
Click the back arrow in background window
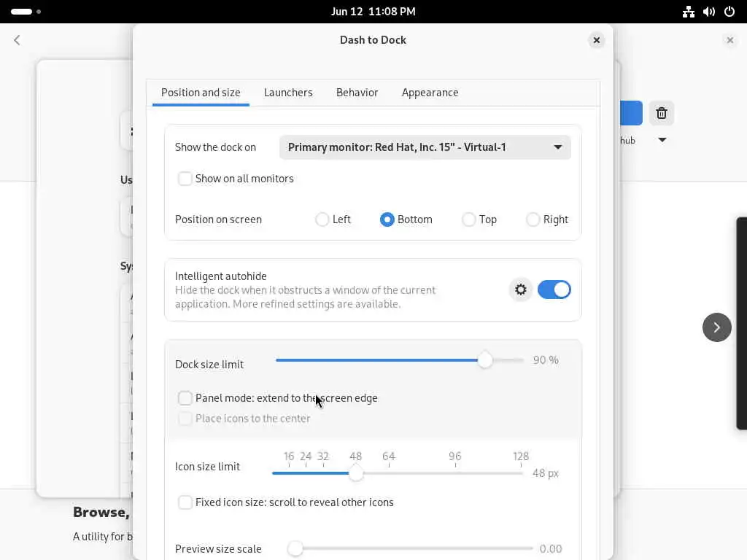[18, 40]
